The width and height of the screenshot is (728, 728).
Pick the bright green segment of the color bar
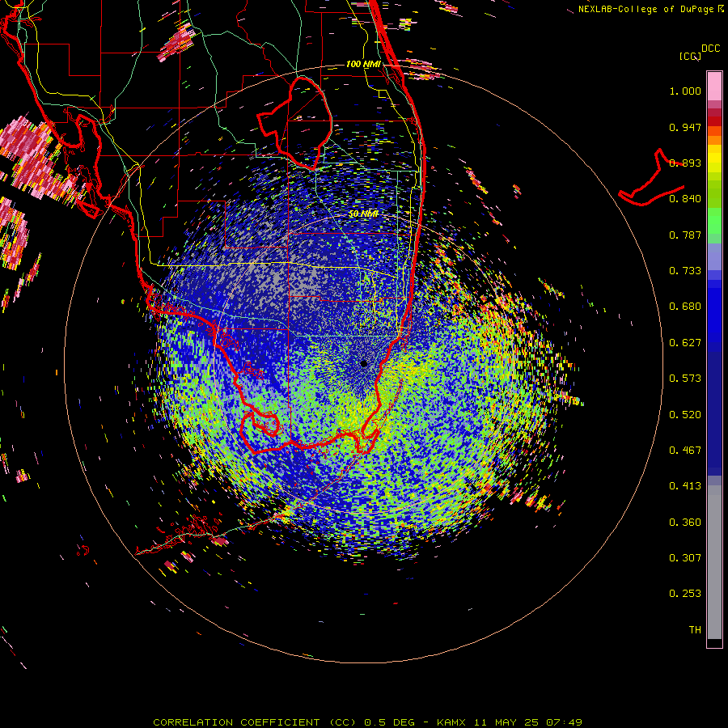click(714, 221)
